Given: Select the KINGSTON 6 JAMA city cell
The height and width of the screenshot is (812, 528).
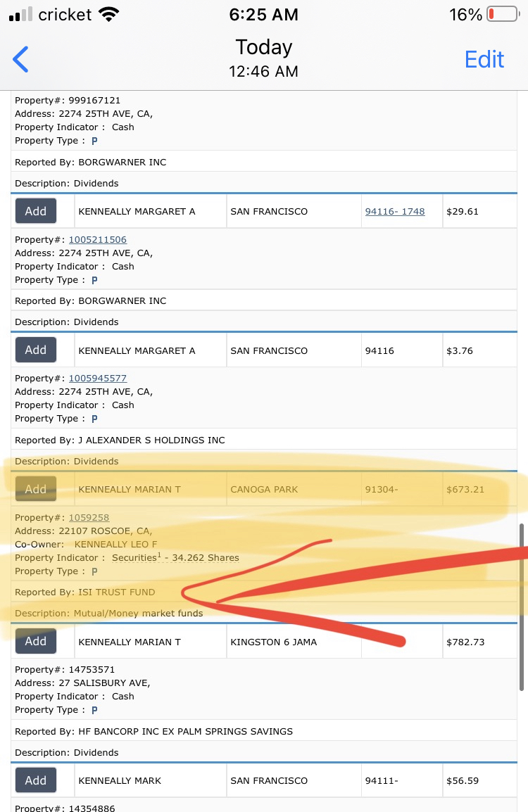Looking at the screenshot, I should pos(294,642).
